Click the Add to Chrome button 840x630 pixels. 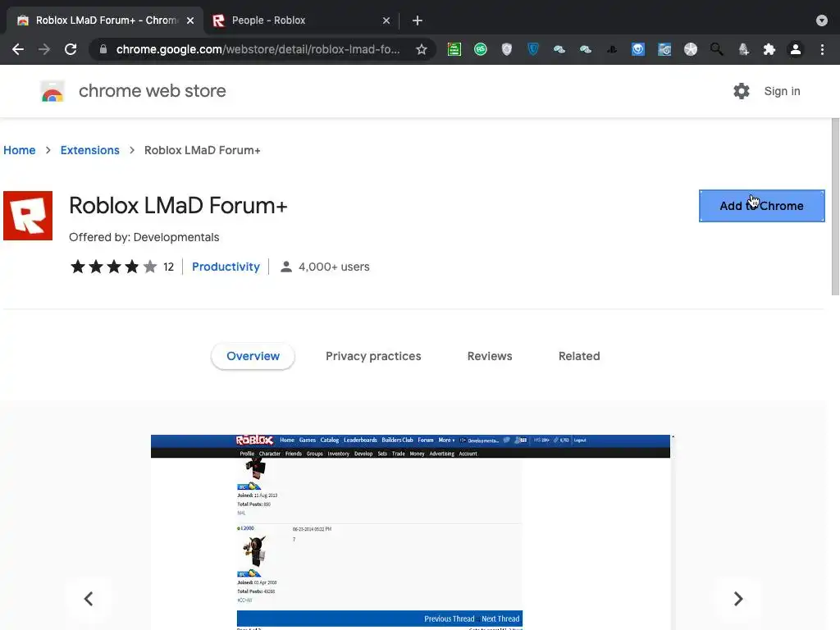[x=762, y=206]
